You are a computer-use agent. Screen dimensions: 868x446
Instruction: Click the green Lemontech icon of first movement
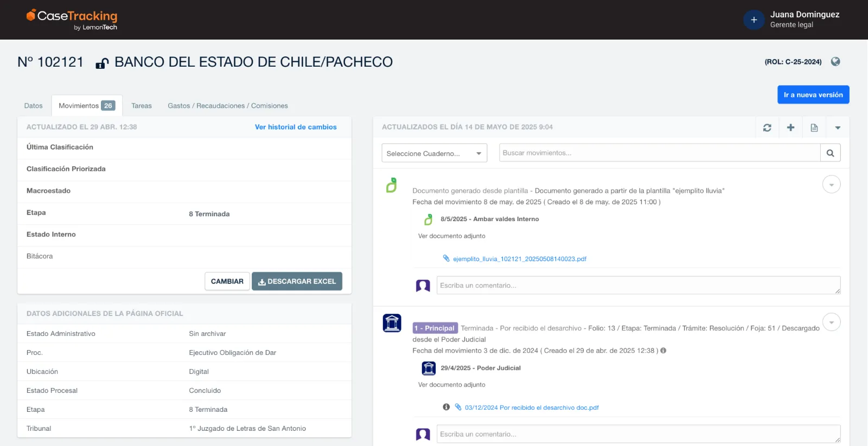tap(391, 185)
